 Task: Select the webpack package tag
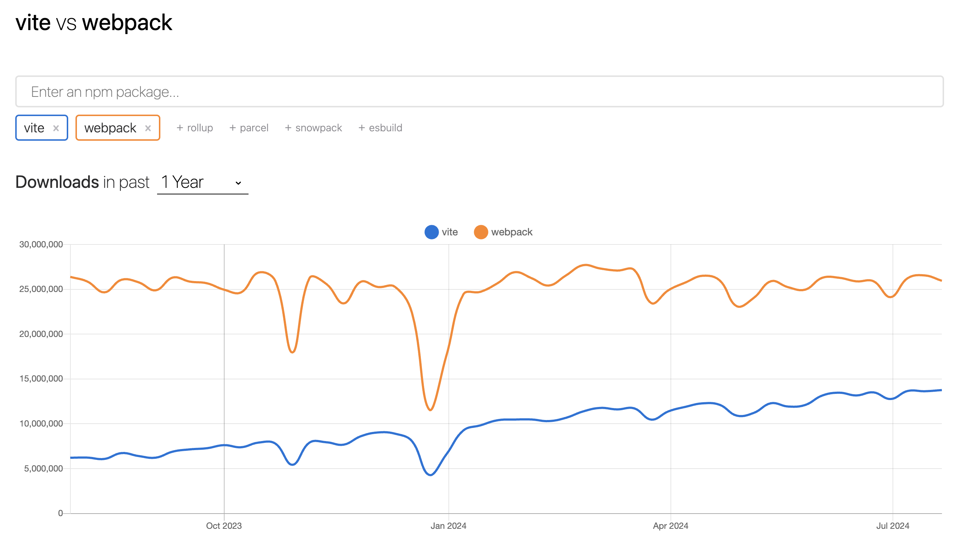coord(110,128)
